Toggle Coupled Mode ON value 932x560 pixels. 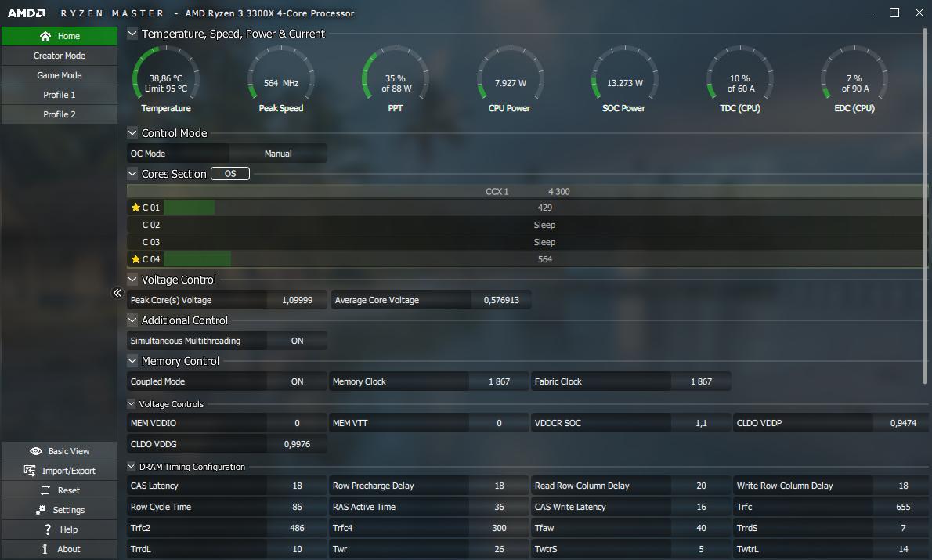(297, 381)
